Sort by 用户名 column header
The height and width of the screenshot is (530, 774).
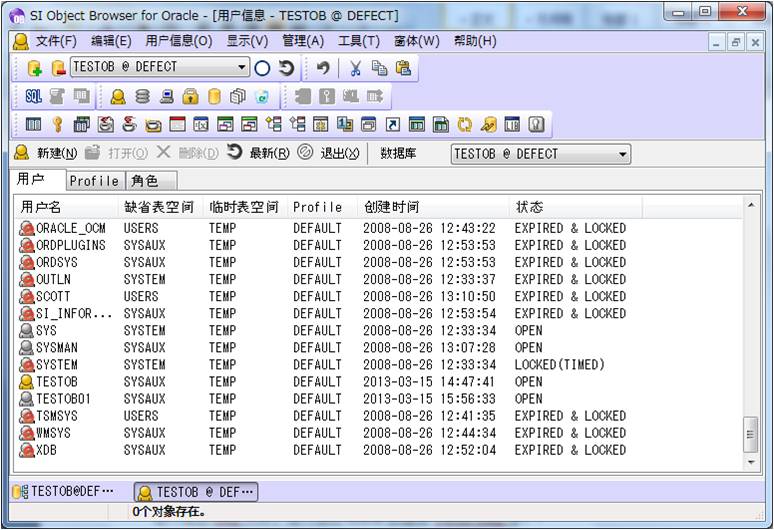click(x=67, y=207)
